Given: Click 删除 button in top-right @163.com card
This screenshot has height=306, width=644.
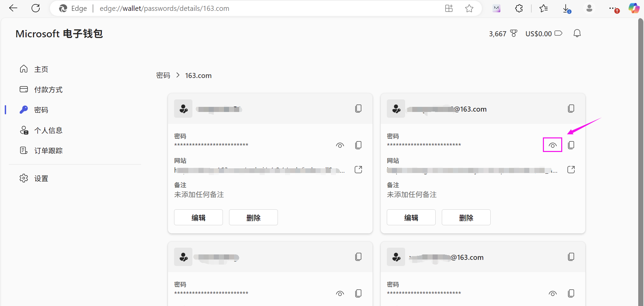Looking at the screenshot, I should pos(466,217).
